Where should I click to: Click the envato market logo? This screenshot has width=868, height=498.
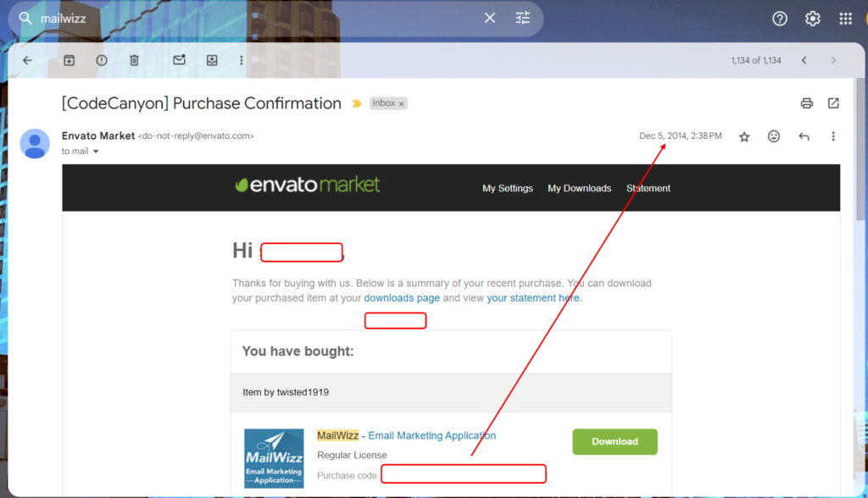coord(307,185)
